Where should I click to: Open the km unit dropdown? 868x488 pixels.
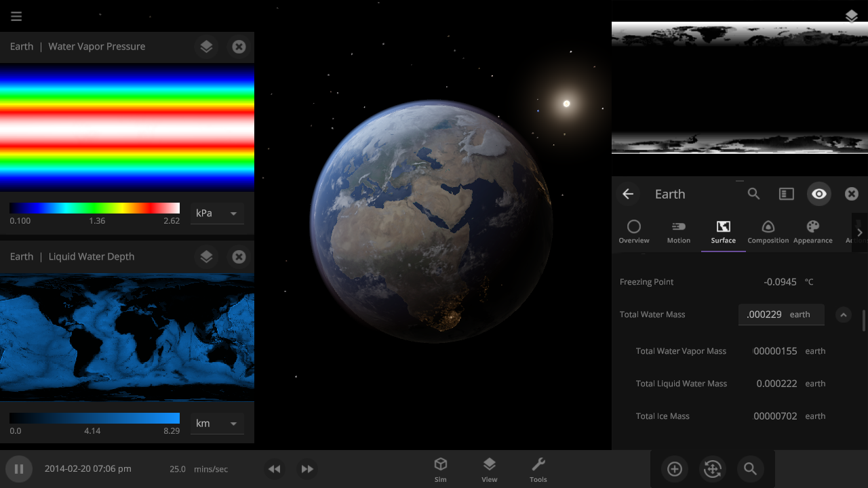(217, 424)
